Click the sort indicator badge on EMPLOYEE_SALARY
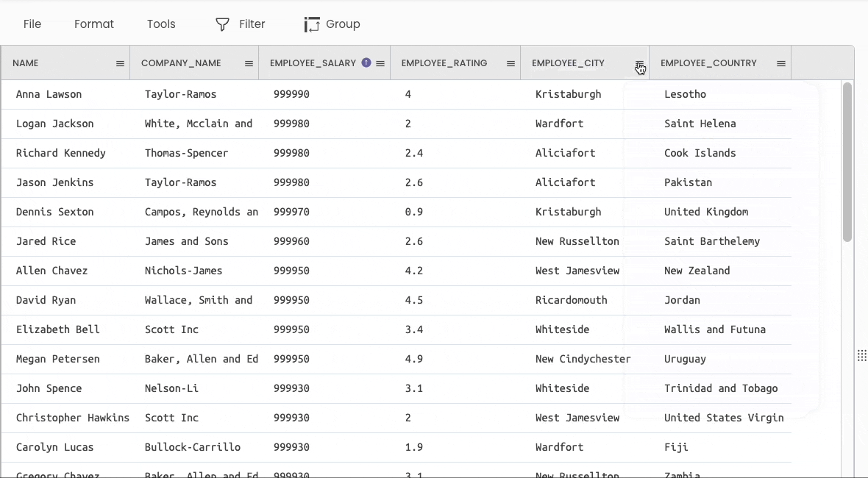Image resolution: width=868 pixels, height=478 pixels. coord(366,63)
